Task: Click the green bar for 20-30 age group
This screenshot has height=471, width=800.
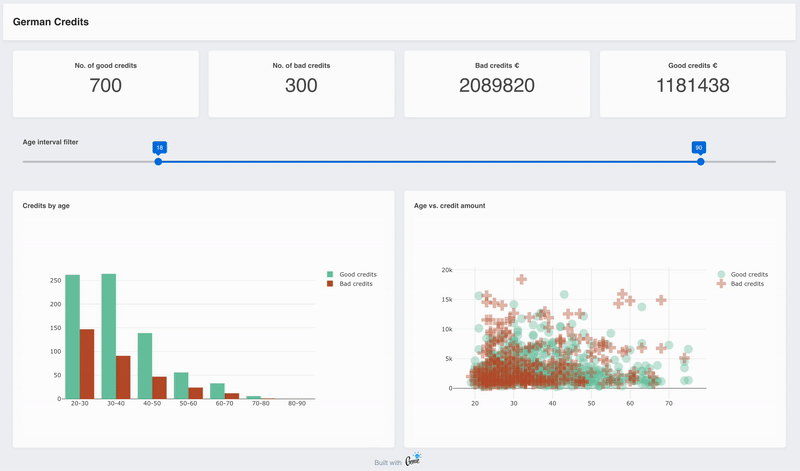Action: click(72, 337)
